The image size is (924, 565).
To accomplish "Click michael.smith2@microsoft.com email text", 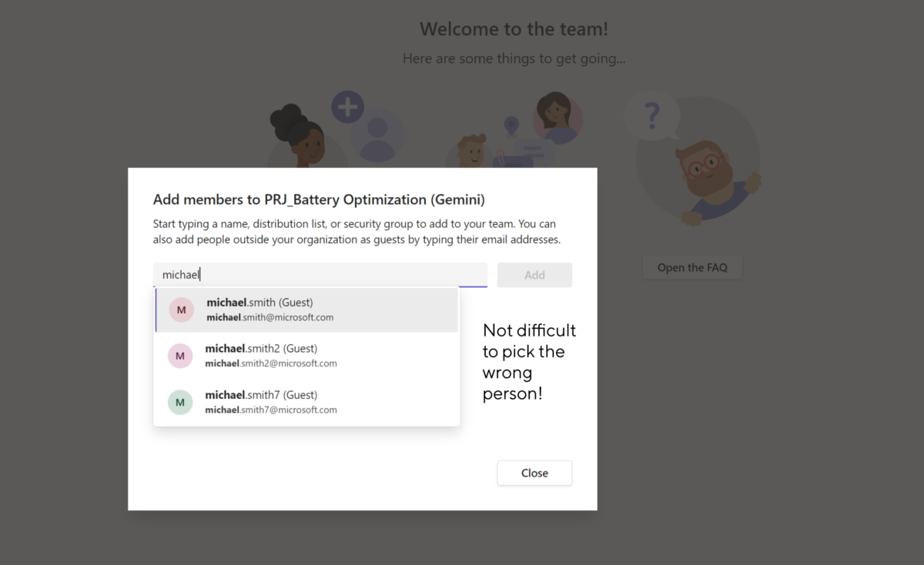I will [273, 363].
